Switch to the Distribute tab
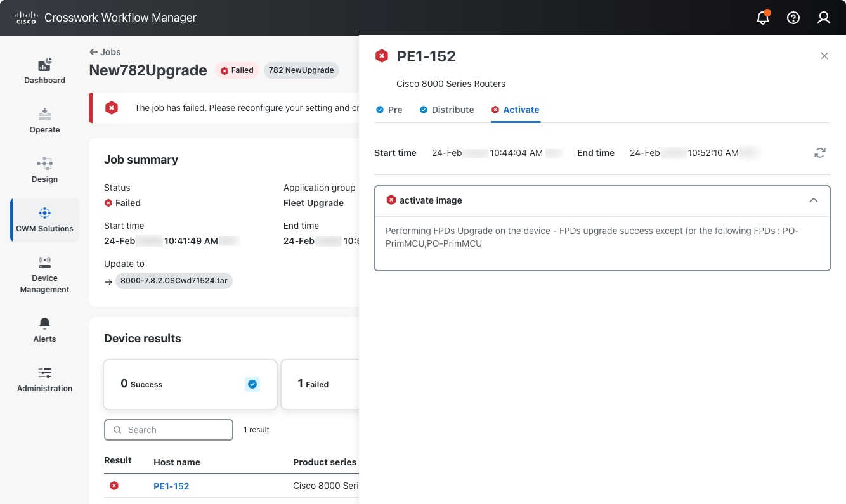This screenshot has height=504, width=846. click(x=446, y=110)
